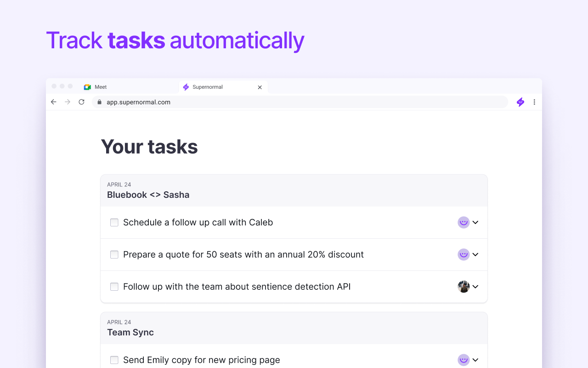Open the Chrome three-dot menu
The width and height of the screenshot is (588, 368).
click(x=534, y=102)
